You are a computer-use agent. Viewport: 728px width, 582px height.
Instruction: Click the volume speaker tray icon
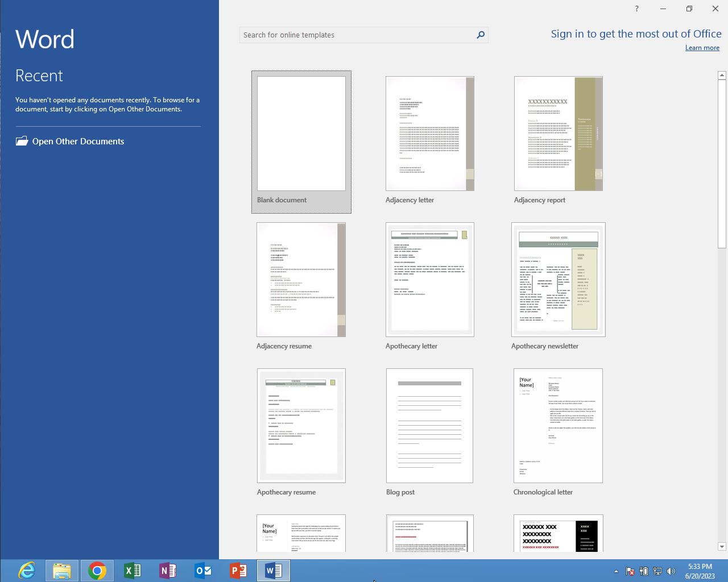tap(671, 571)
